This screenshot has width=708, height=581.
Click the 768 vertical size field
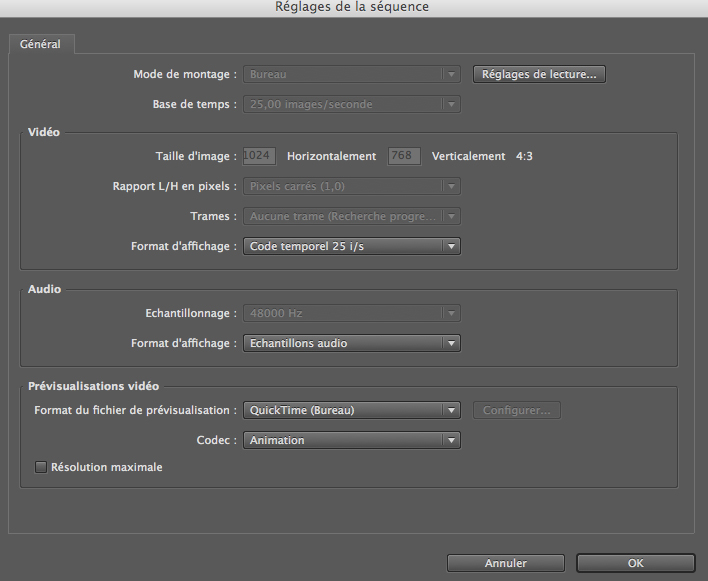click(404, 156)
